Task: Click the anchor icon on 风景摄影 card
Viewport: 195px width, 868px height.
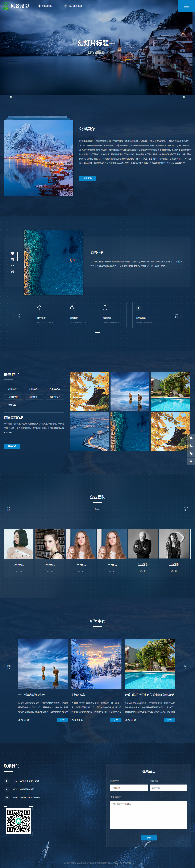Action: (x=72, y=308)
